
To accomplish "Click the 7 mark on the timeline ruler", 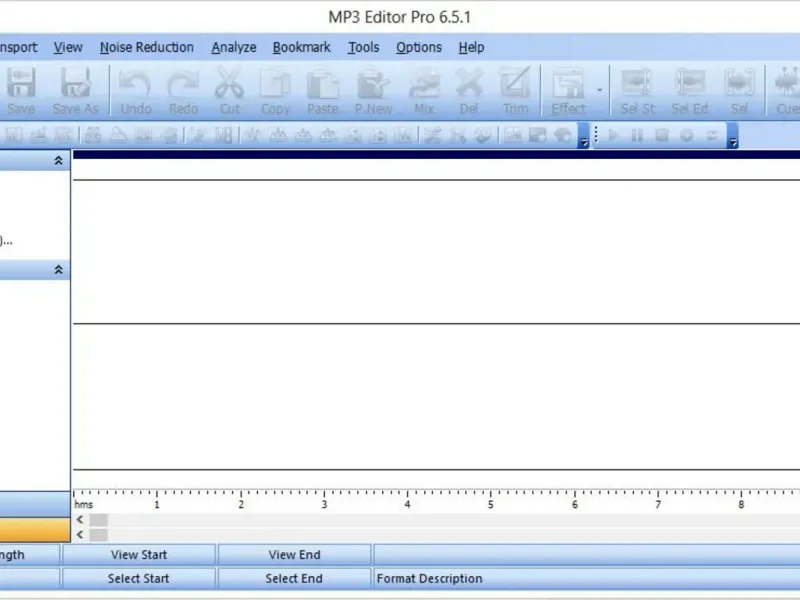I will point(658,504).
